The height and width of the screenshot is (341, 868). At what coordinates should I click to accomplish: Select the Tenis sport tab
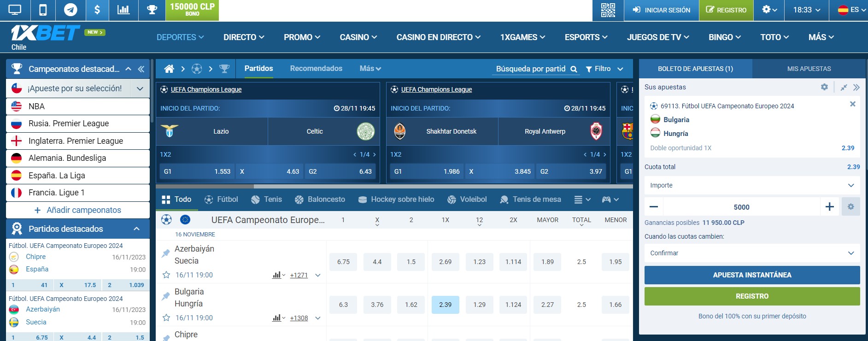click(x=266, y=200)
